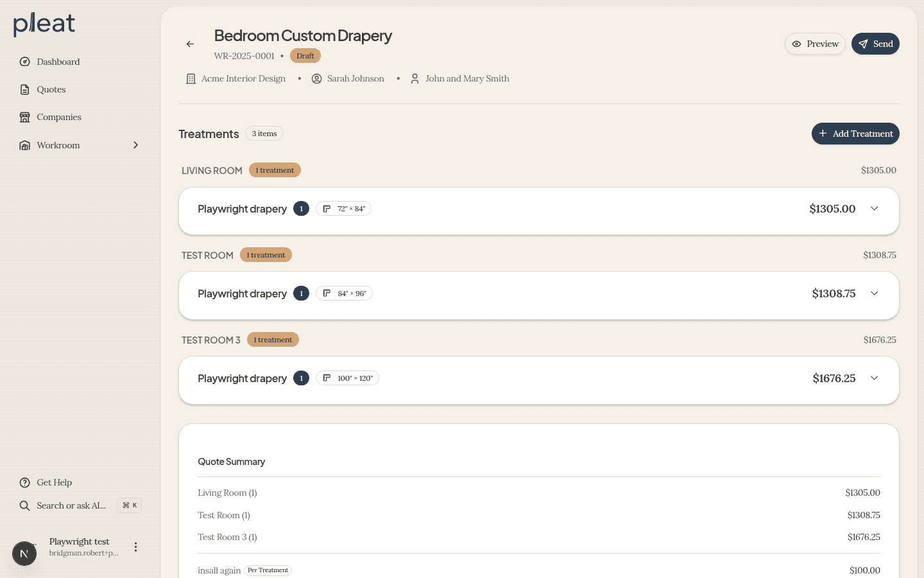The width and height of the screenshot is (924, 578).
Task: Click the Per Treatment tag on insall again
Action: tap(268, 570)
